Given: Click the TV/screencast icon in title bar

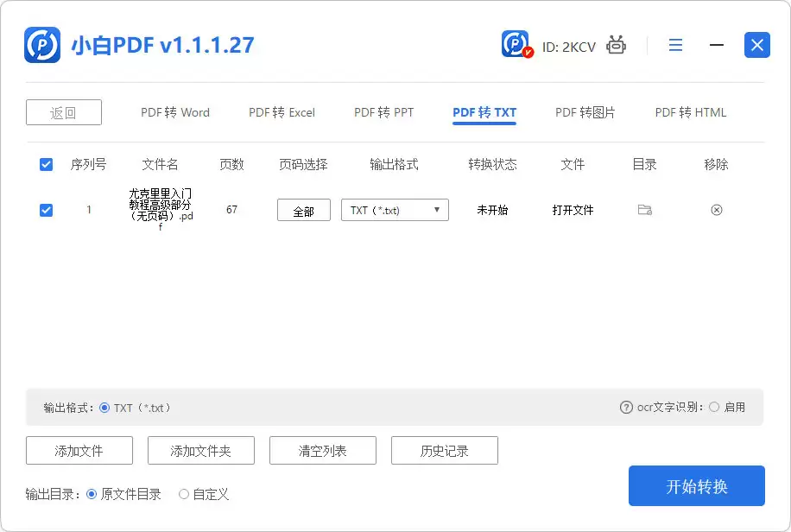Looking at the screenshot, I should tap(614, 45).
